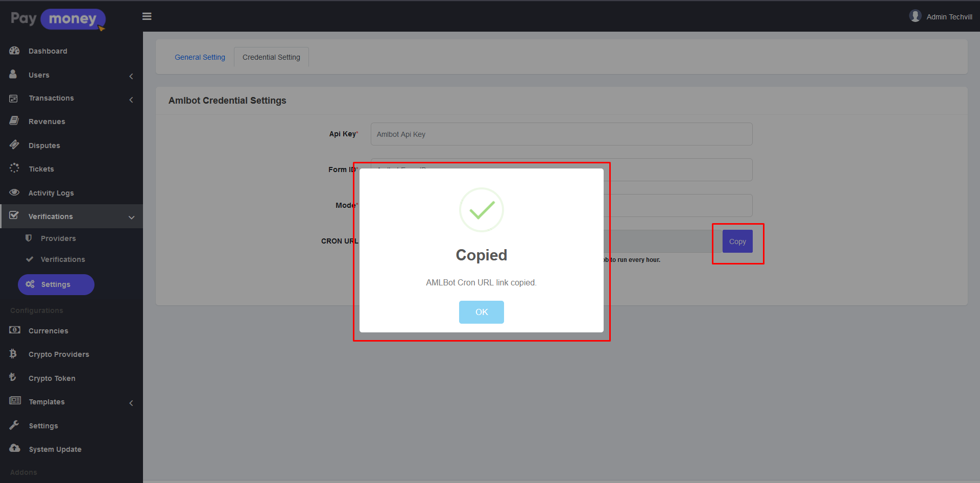The width and height of the screenshot is (980, 483).
Task: Click the hamburger menu icon
Action: [147, 16]
